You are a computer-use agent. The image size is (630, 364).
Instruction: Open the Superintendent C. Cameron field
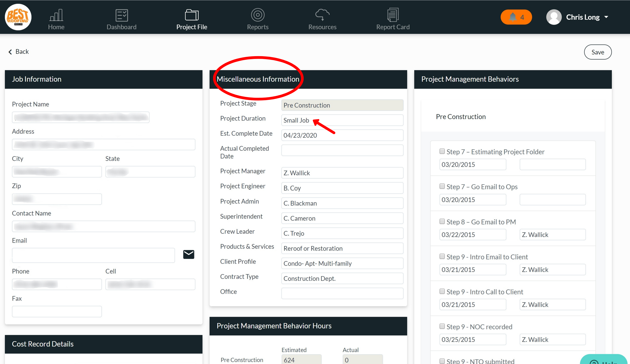342,218
